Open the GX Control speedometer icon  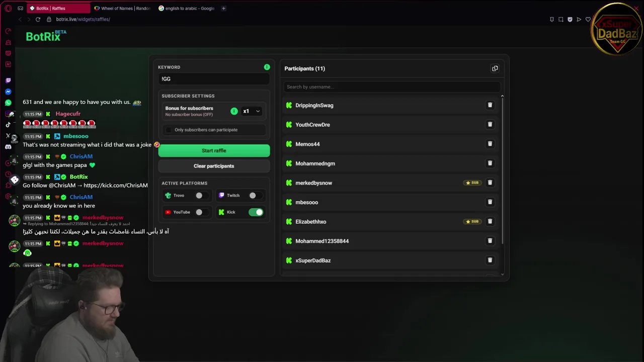click(8, 31)
